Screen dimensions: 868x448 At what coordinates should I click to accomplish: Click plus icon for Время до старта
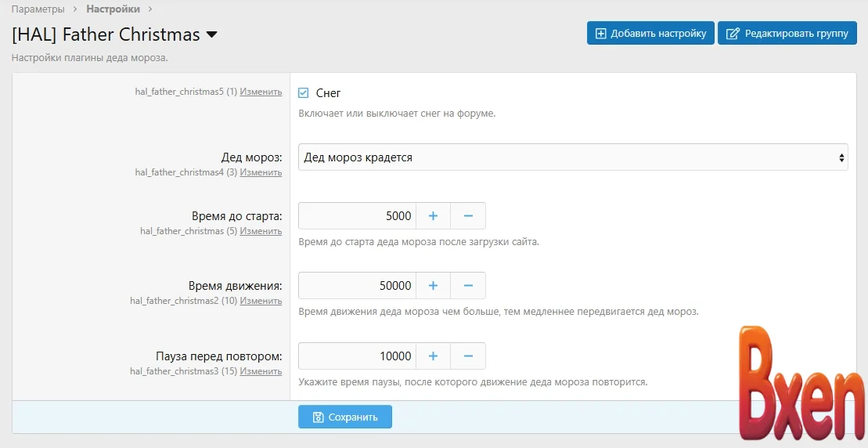click(x=433, y=215)
